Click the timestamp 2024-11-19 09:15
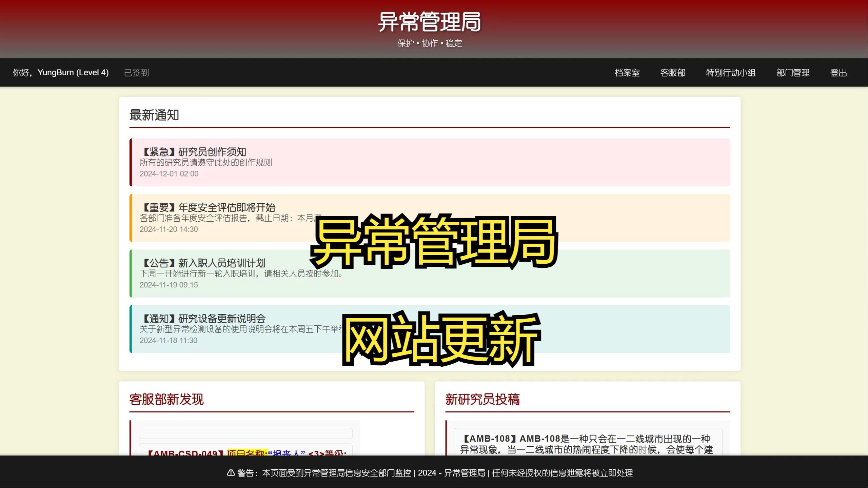This screenshot has width=868, height=488. click(169, 285)
